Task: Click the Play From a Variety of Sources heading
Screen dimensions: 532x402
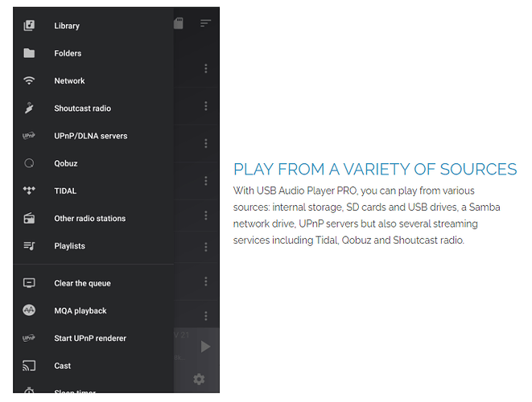Action: tap(375, 169)
